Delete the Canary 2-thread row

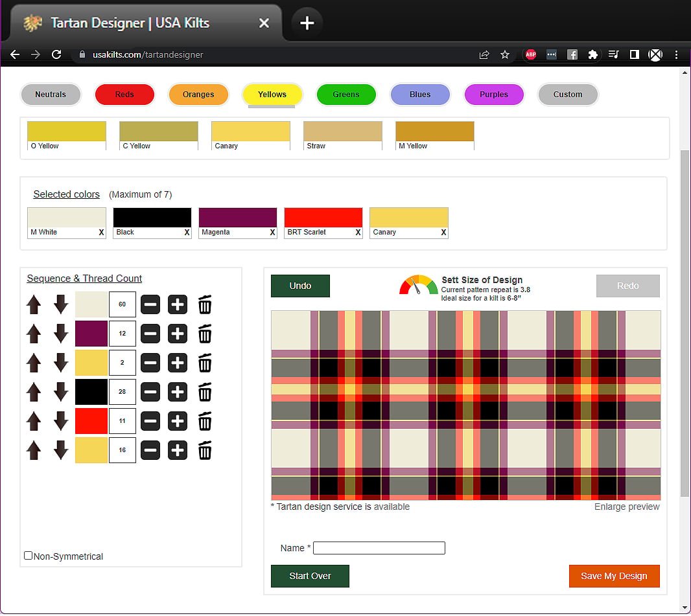[205, 363]
